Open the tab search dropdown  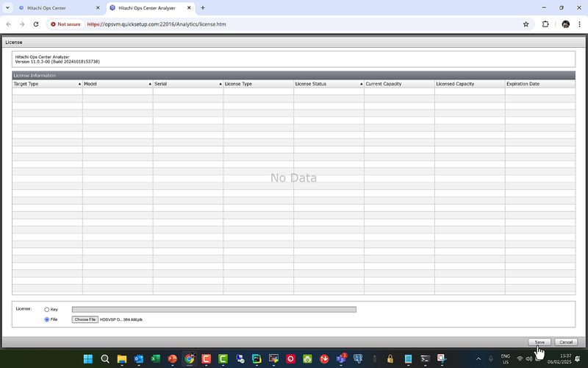pyautogui.click(x=7, y=7)
